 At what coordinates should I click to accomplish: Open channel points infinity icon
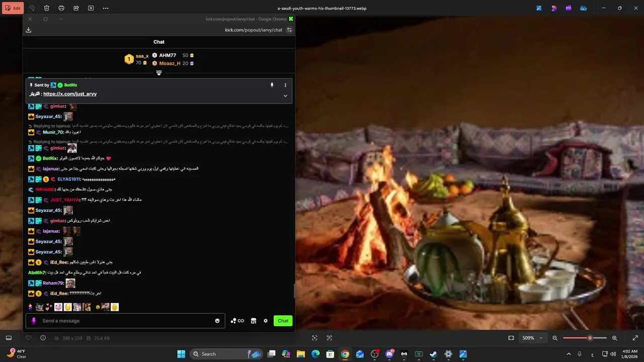coord(237,321)
